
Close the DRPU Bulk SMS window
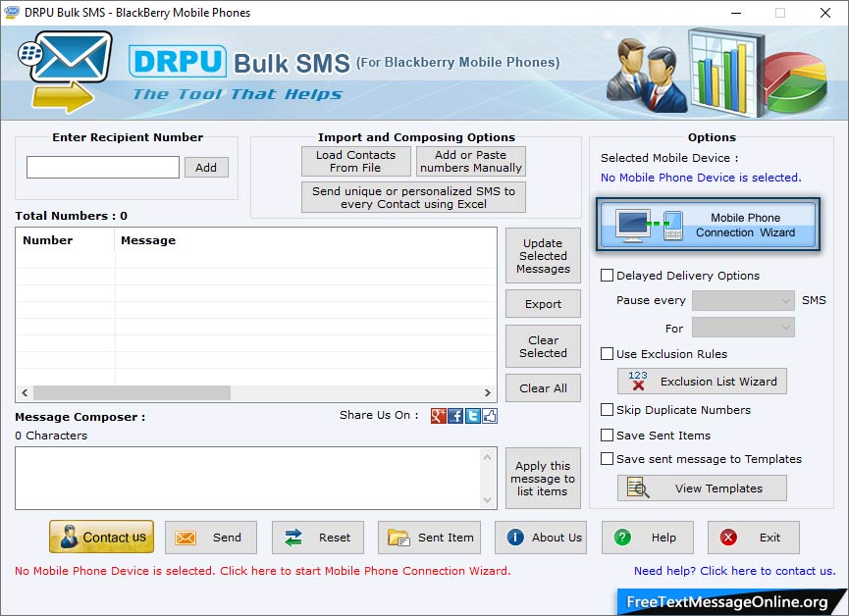(x=825, y=13)
